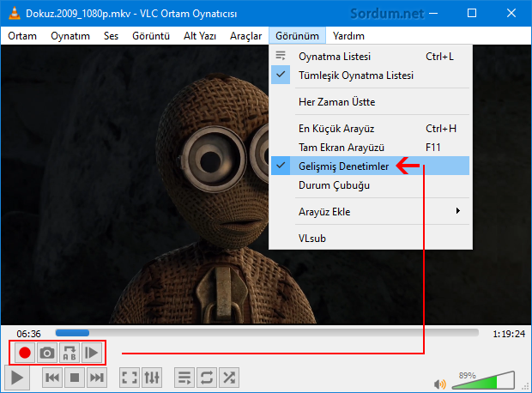Select Tam Ekran Arayüzü entry

point(370,148)
